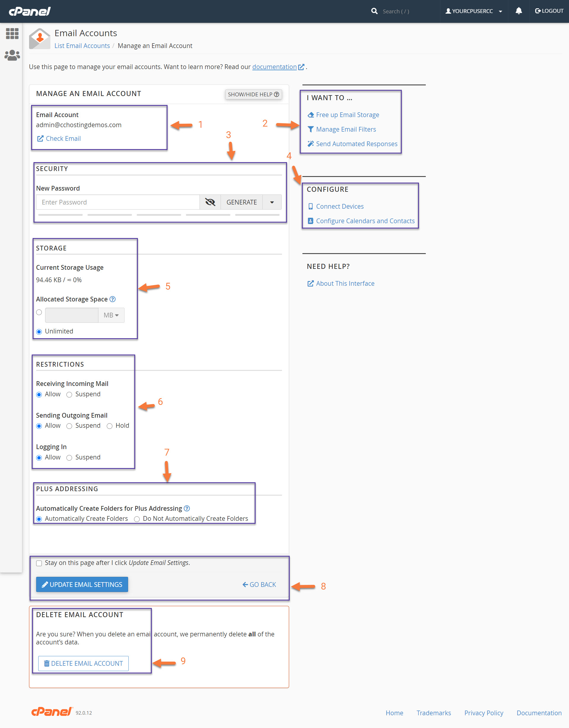Open the MB unit dropdown under Allocated Storage
The width and height of the screenshot is (569, 728).
pos(111,315)
